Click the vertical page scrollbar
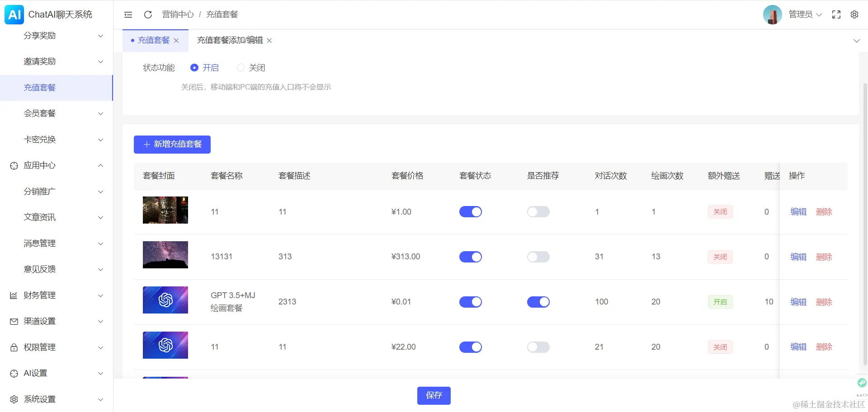The width and height of the screenshot is (868, 412). coord(865,224)
